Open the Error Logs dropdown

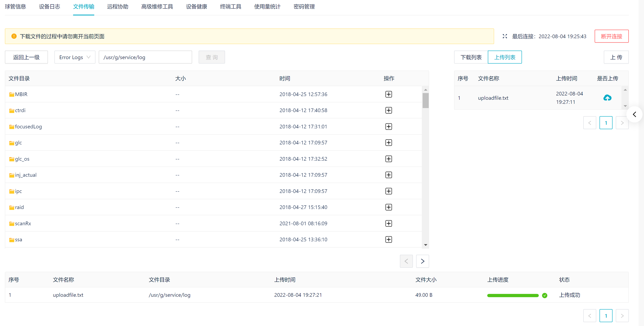tap(75, 57)
